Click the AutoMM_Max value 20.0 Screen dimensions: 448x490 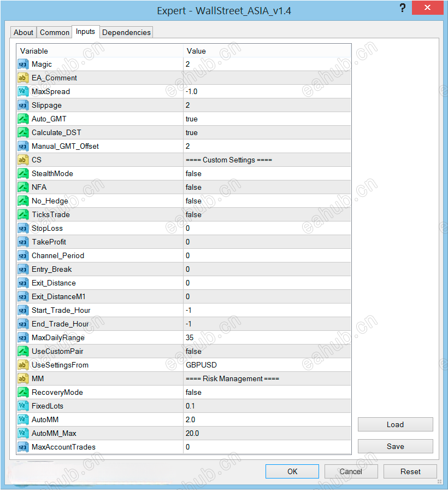[192, 434]
